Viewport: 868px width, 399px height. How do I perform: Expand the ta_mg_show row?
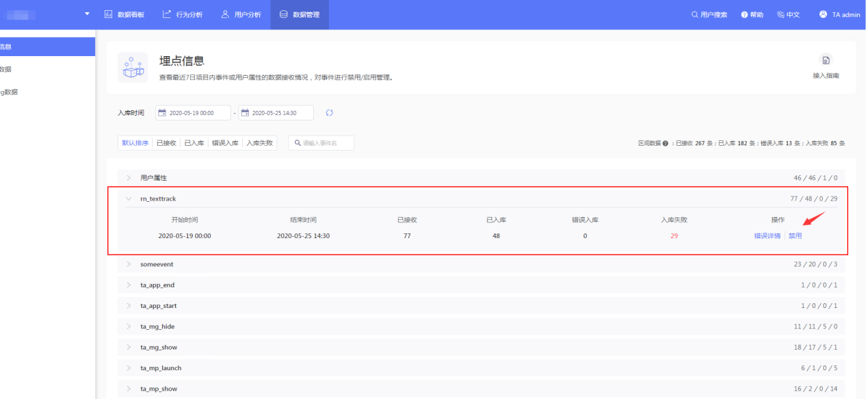pyautogui.click(x=482, y=347)
